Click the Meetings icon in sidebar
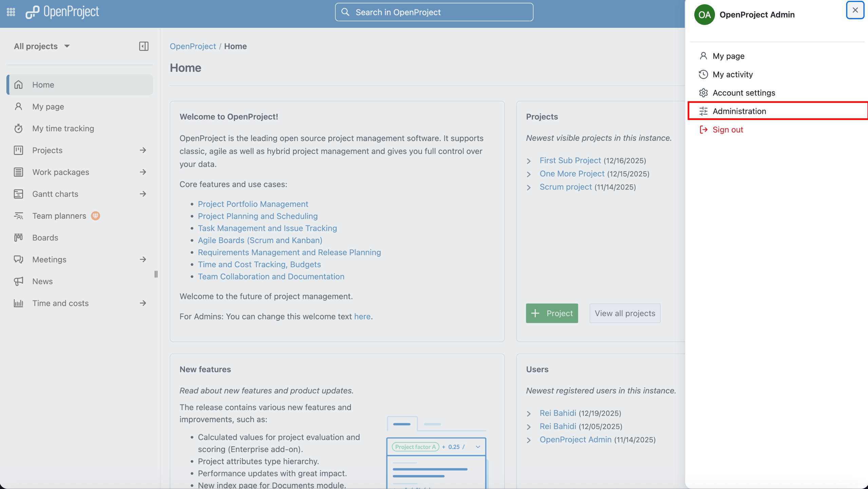The image size is (868, 489). pos(18,260)
